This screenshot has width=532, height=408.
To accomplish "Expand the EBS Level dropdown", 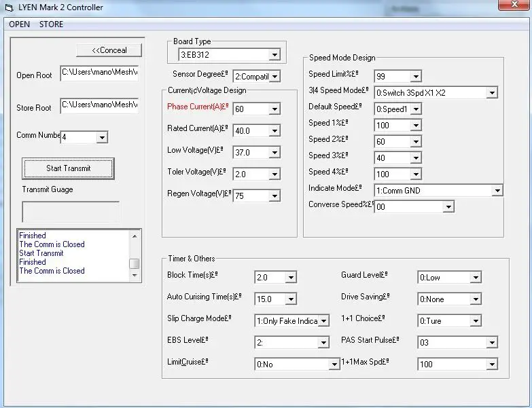I will click(x=323, y=343).
